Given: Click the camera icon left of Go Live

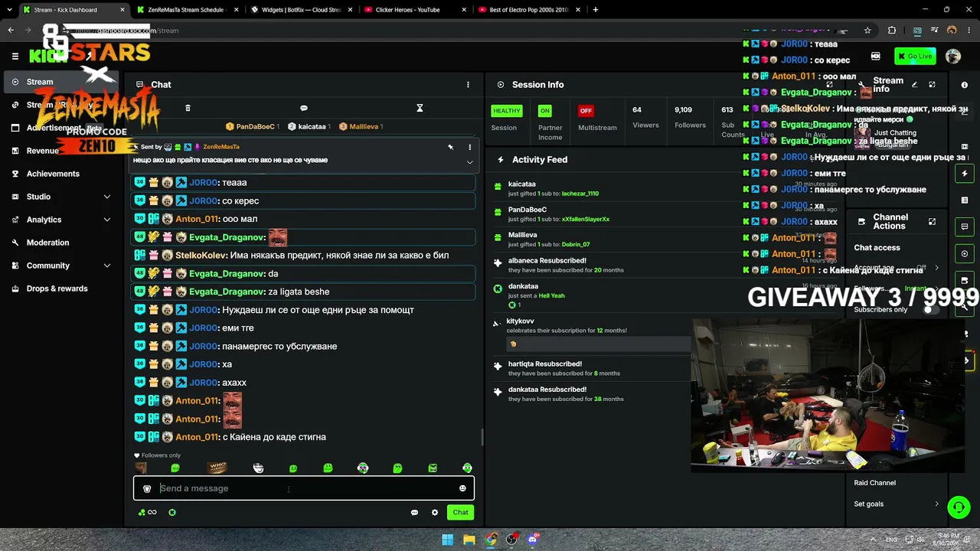Looking at the screenshot, I should tap(876, 56).
